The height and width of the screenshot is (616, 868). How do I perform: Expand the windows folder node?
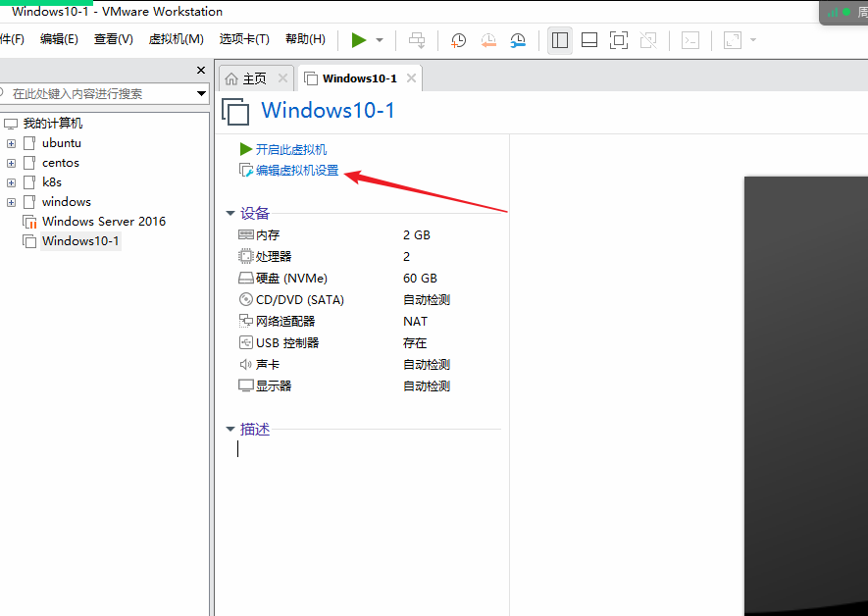tap(11, 203)
